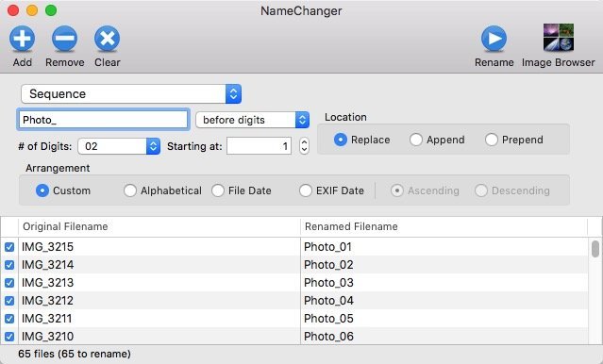Click the Photo_05 renamed filename
This screenshot has height=364, width=603.
tap(328, 319)
